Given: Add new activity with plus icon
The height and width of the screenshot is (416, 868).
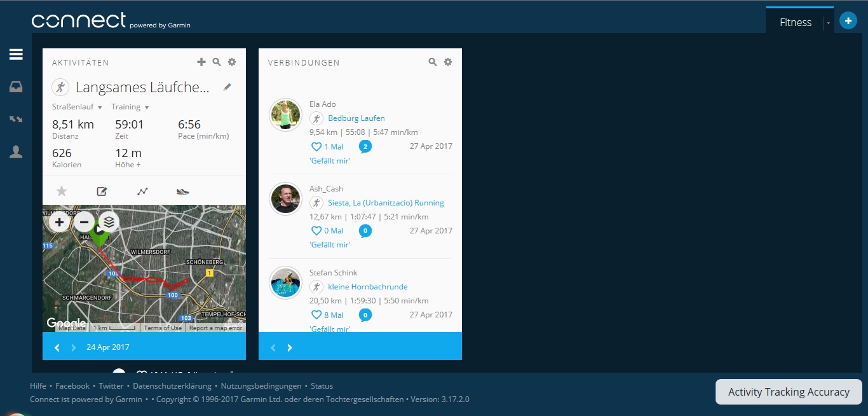Looking at the screenshot, I should 201,62.
